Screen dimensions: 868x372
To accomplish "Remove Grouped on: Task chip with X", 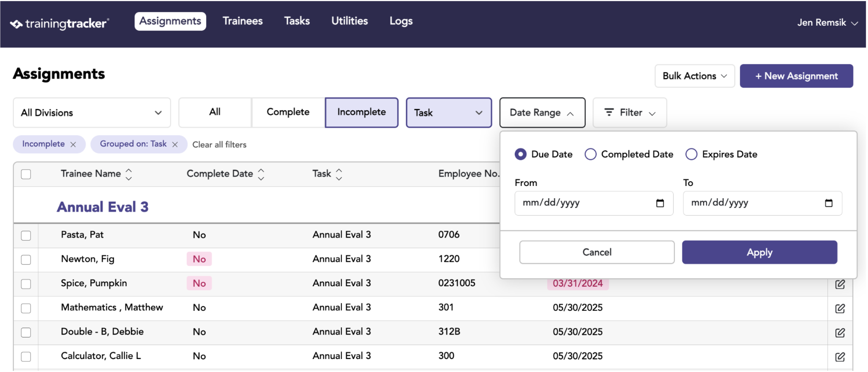I will click(x=175, y=145).
